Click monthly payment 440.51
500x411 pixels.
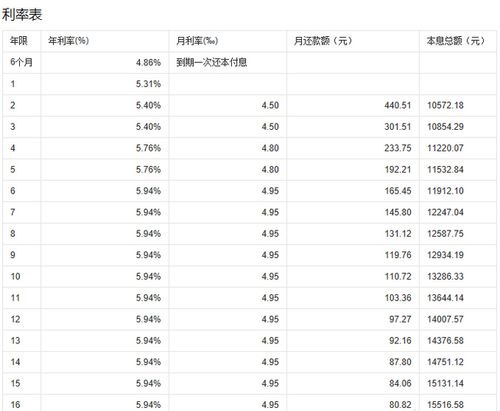point(398,105)
